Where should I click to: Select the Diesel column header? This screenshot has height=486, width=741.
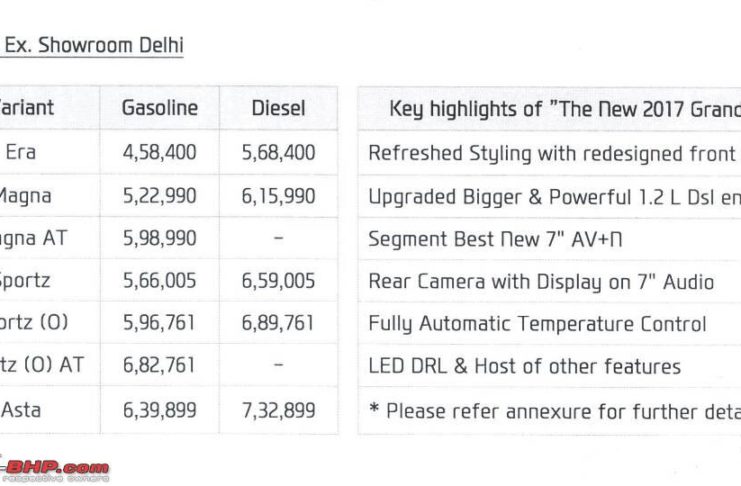278,108
